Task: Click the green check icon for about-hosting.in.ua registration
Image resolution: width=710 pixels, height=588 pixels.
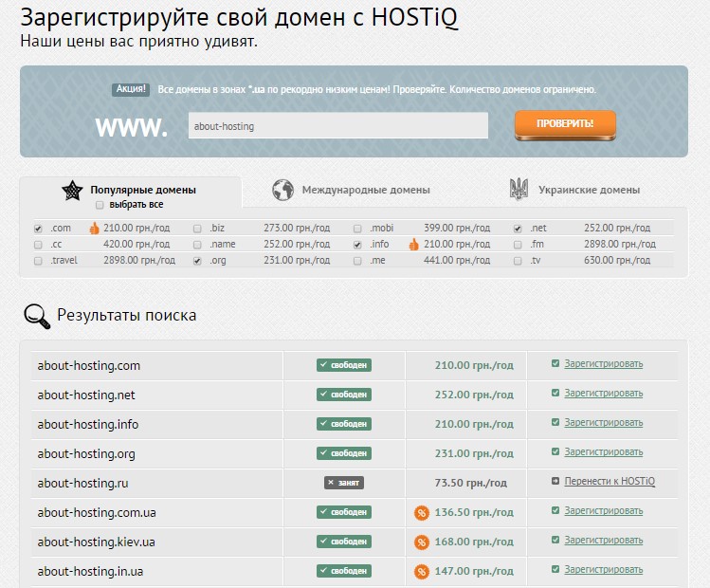Action: 555,569
